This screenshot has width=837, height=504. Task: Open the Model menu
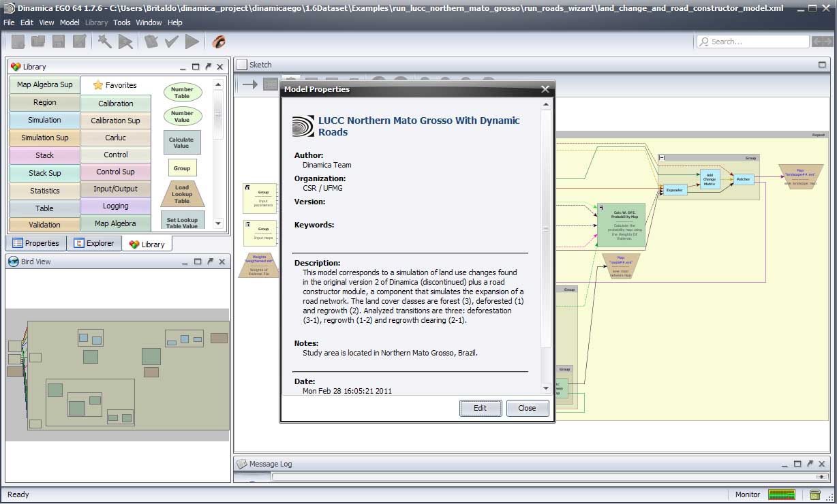tap(70, 22)
